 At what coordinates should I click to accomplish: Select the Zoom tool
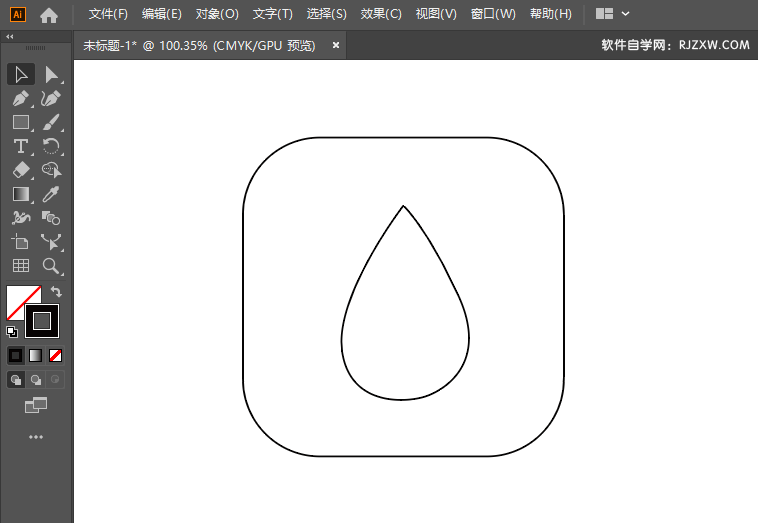click(51, 265)
